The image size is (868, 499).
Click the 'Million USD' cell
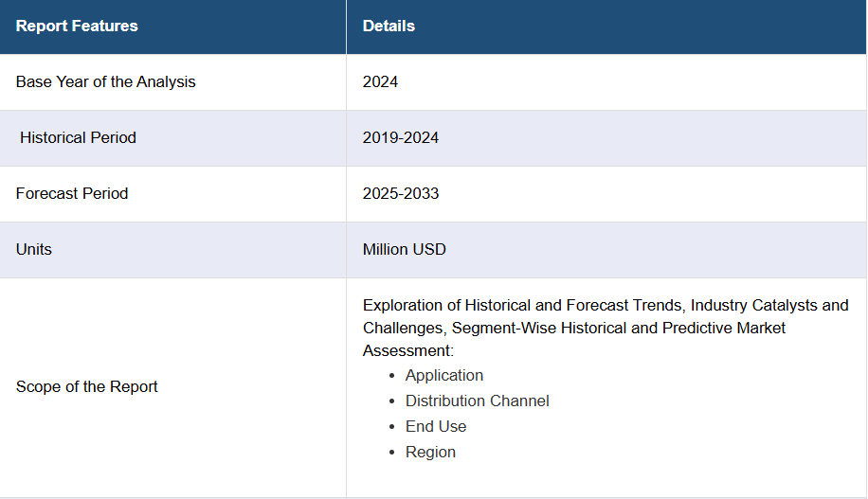pyautogui.click(x=606, y=250)
